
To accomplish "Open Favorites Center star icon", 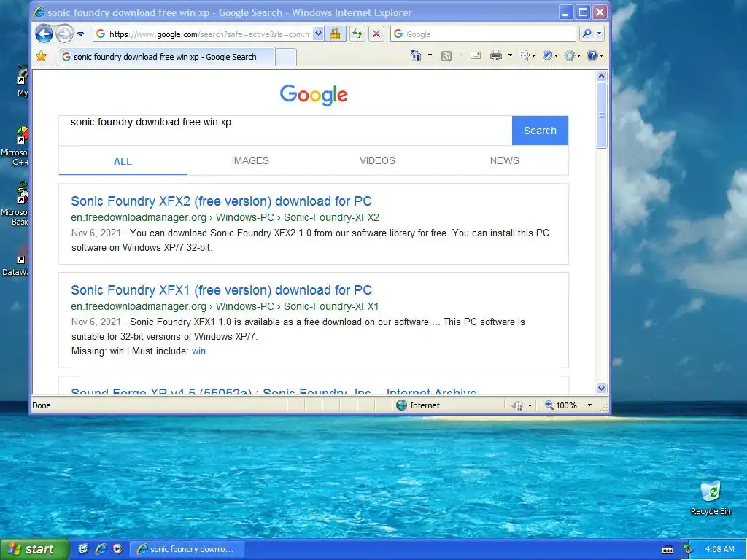I will (42, 57).
